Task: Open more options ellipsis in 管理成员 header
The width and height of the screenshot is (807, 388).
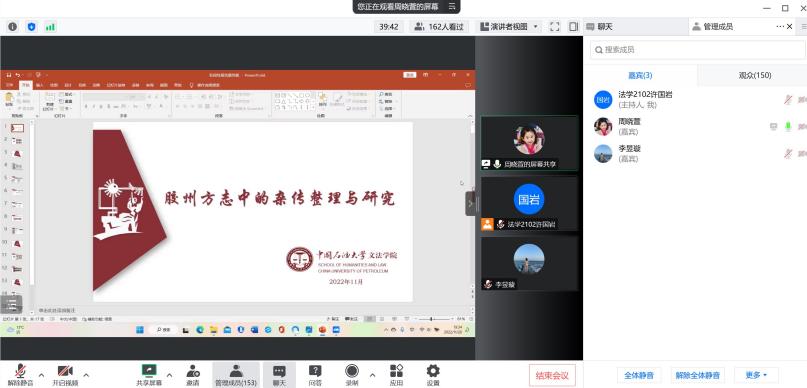Action: (780, 27)
